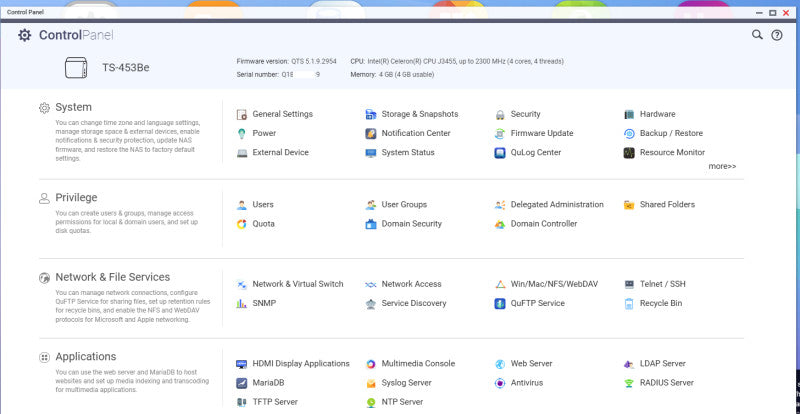Click the Network & Virtual Switch icon
800x414 pixels.
coord(242,284)
